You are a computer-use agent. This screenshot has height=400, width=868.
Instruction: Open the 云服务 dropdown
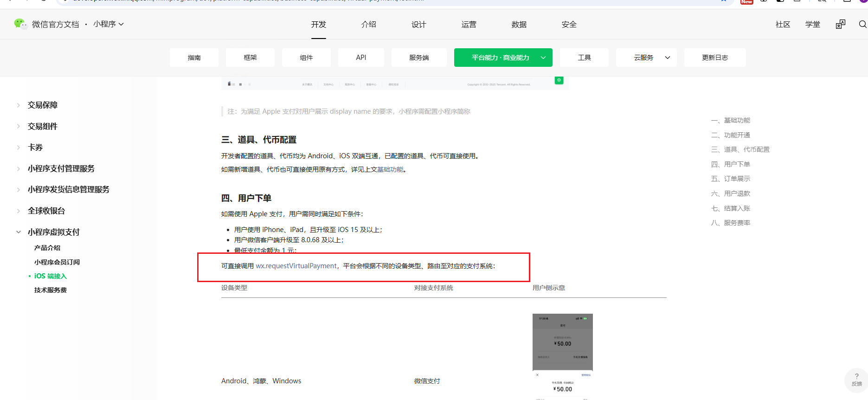click(646, 58)
